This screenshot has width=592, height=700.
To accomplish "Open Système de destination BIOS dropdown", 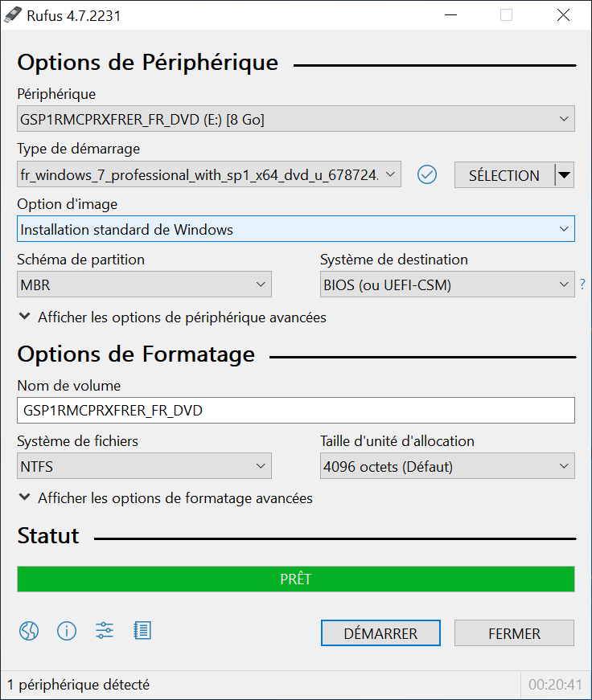I will click(x=447, y=285).
